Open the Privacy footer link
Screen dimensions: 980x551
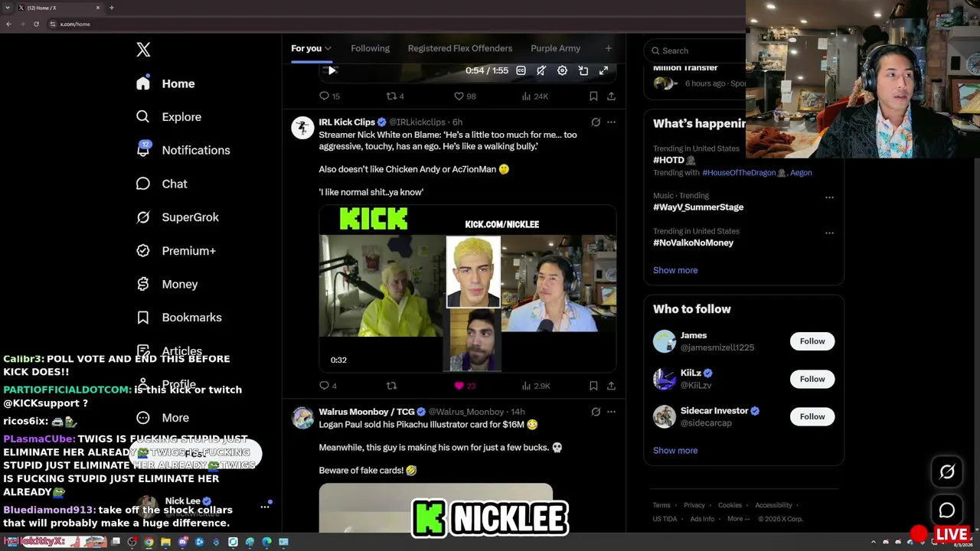694,505
